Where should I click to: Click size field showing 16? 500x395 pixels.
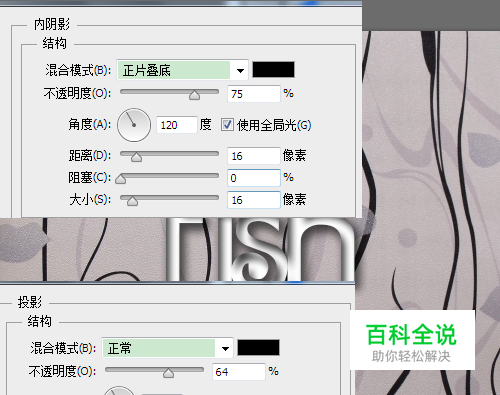coord(254,200)
